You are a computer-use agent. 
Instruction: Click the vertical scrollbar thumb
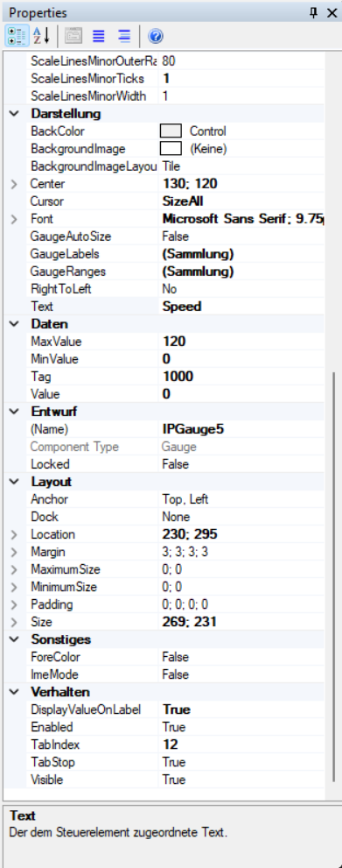[333, 577]
